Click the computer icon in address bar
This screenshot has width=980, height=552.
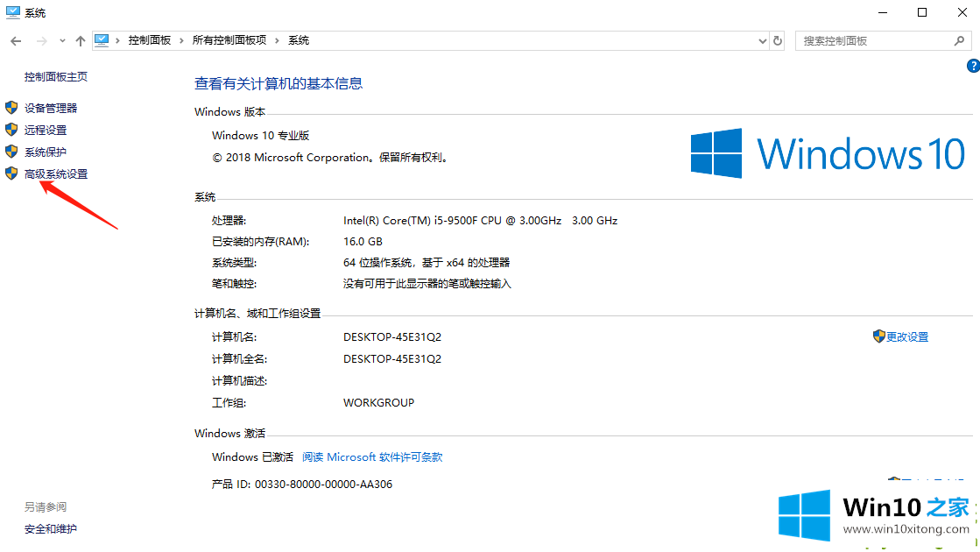click(102, 40)
